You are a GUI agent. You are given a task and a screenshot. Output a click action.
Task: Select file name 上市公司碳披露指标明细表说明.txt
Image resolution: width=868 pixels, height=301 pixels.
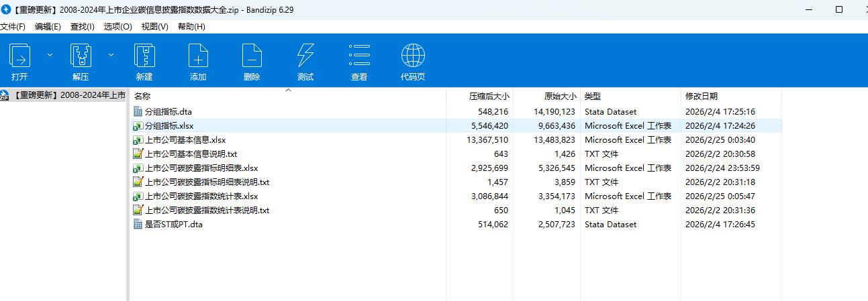click(x=207, y=182)
